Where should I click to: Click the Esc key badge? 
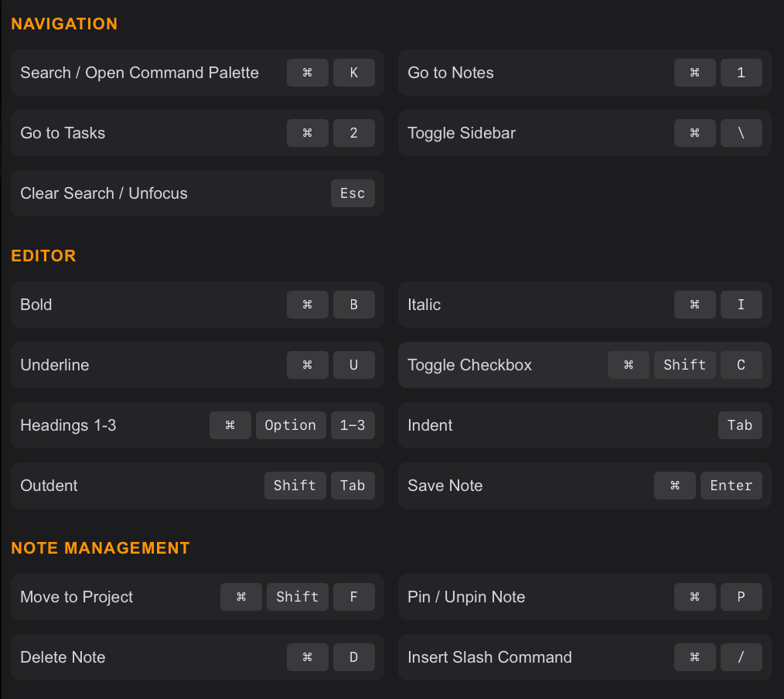(353, 193)
